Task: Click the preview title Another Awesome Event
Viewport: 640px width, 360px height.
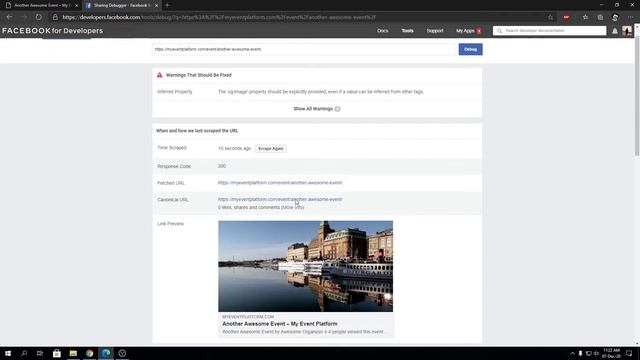Action: (x=280, y=324)
